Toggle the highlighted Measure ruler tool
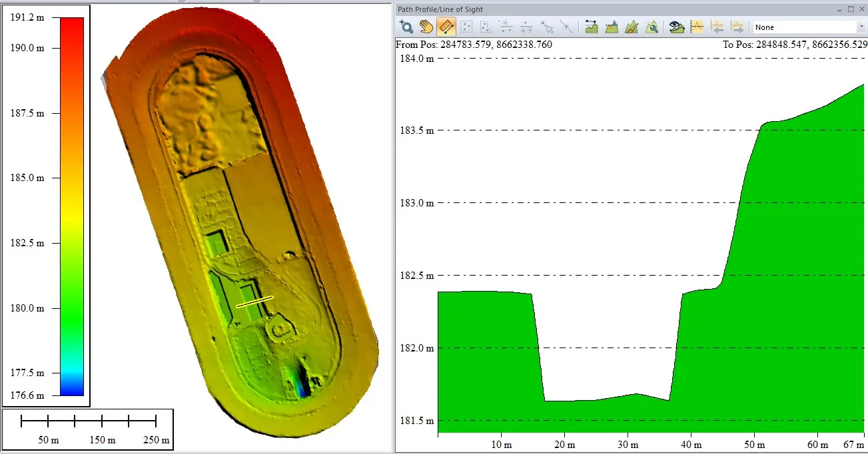 pyautogui.click(x=446, y=27)
